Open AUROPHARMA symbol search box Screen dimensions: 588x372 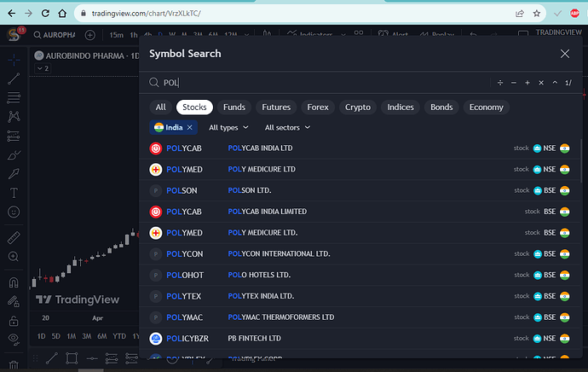55,35
